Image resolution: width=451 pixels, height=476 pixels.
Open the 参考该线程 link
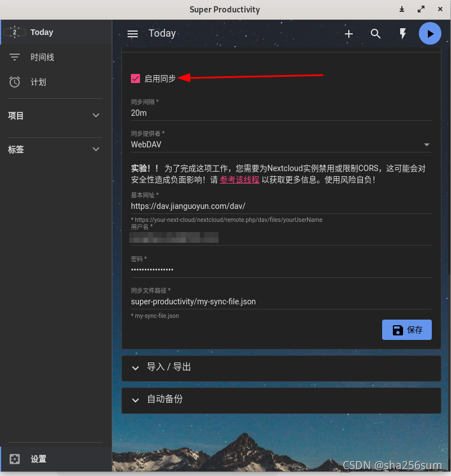click(x=239, y=180)
